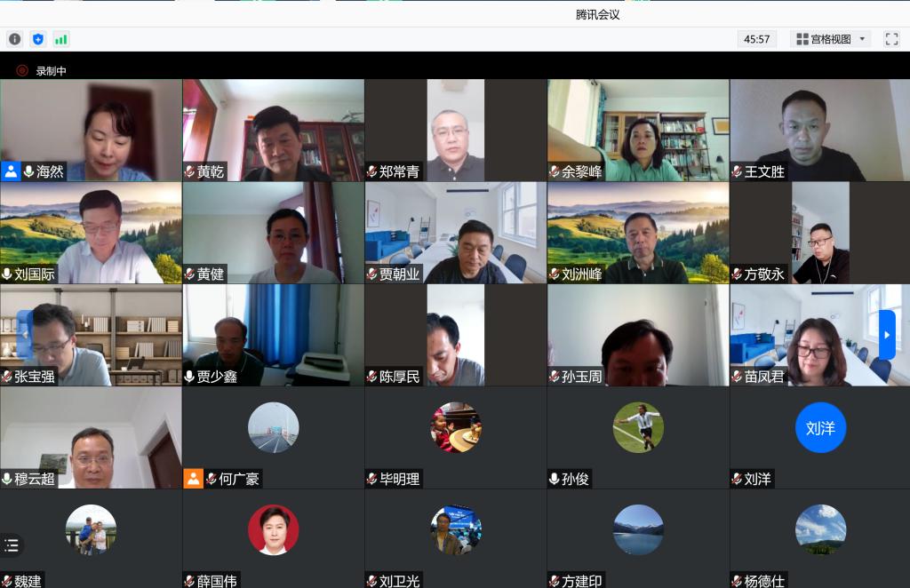This screenshot has width=910, height=588.
Task: Click the 腾讯会议 window title
Action: click(x=597, y=14)
